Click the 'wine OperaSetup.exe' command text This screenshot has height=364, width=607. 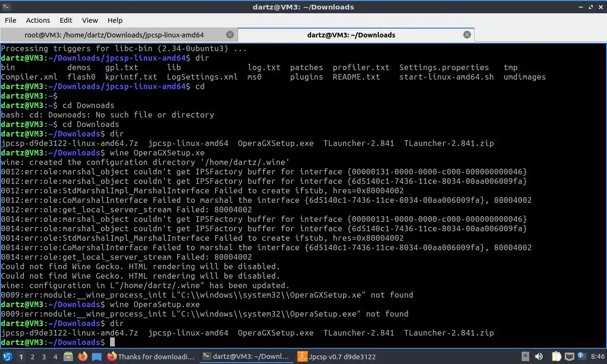click(x=155, y=304)
